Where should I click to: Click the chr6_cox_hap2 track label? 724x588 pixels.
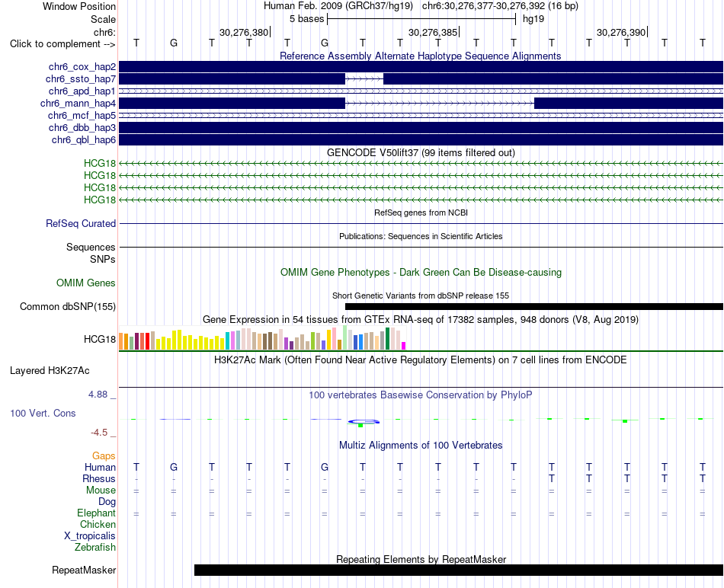[82, 67]
